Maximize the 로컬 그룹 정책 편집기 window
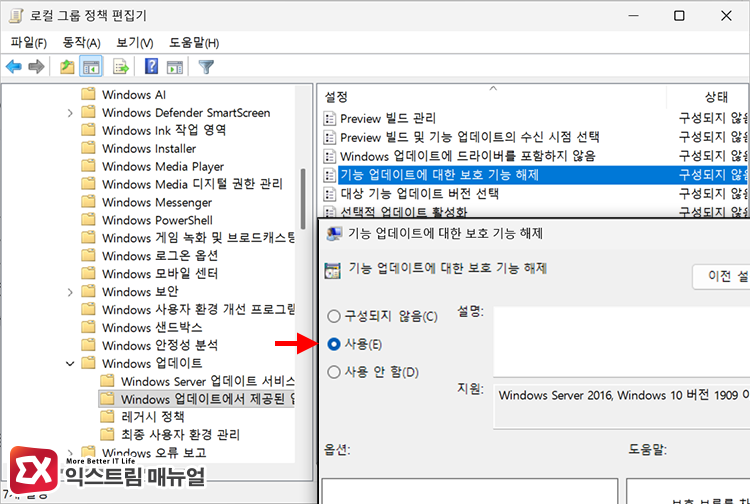Image resolution: width=750 pixels, height=504 pixels. tap(679, 16)
